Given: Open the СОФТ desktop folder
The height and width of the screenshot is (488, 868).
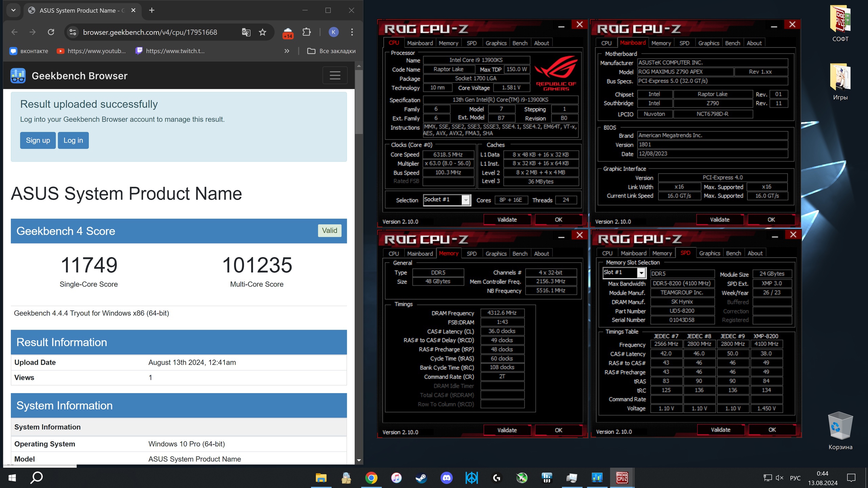Looking at the screenshot, I should 840,24.
